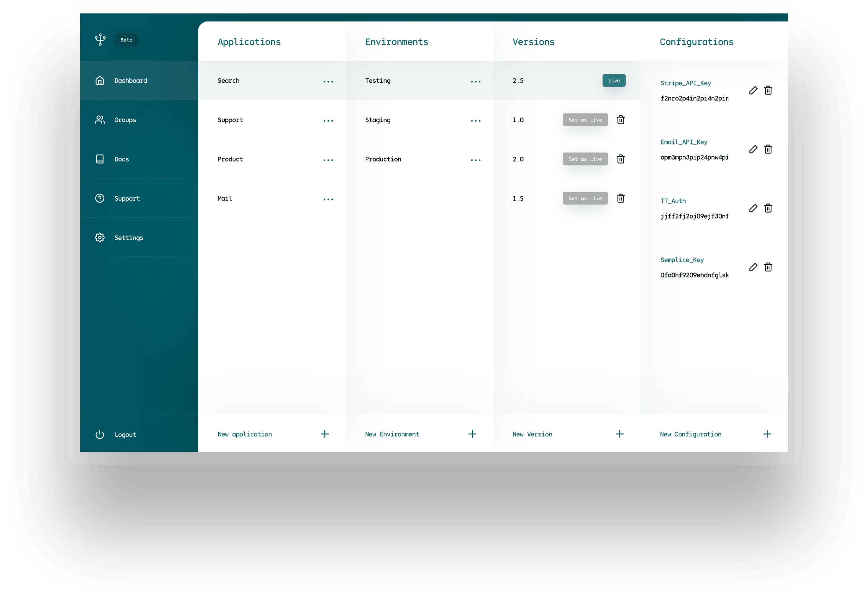Edit the Stripe_API_Key configuration

[x=753, y=90]
